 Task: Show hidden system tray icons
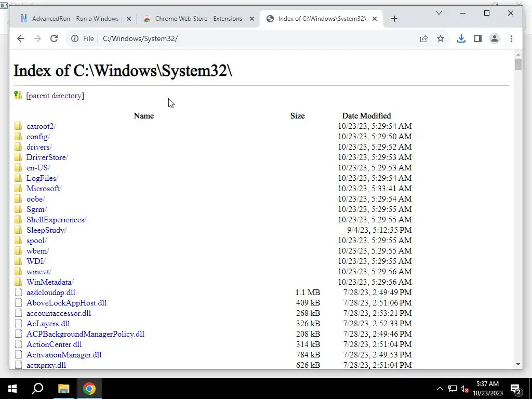pyautogui.click(x=440, y=389)
